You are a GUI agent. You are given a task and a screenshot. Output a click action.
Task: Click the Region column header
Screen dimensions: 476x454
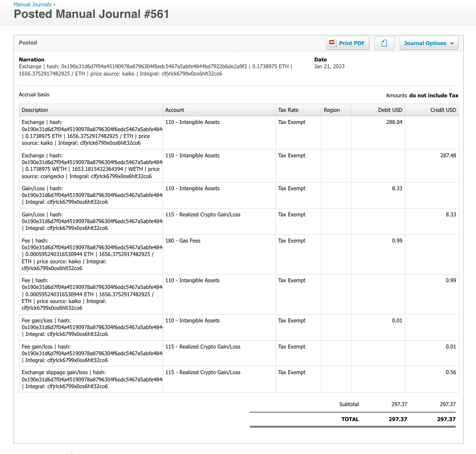[332, 110]
